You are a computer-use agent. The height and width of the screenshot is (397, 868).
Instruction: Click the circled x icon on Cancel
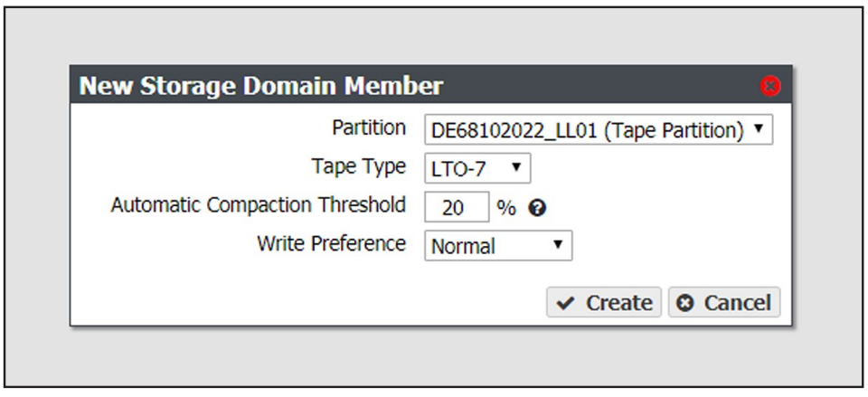click(685, 303)
